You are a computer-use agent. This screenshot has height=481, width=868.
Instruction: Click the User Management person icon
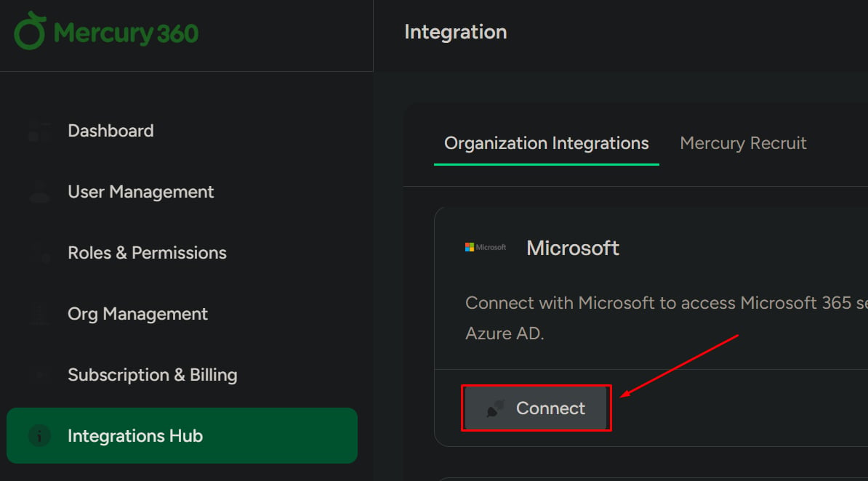[39, 192]
